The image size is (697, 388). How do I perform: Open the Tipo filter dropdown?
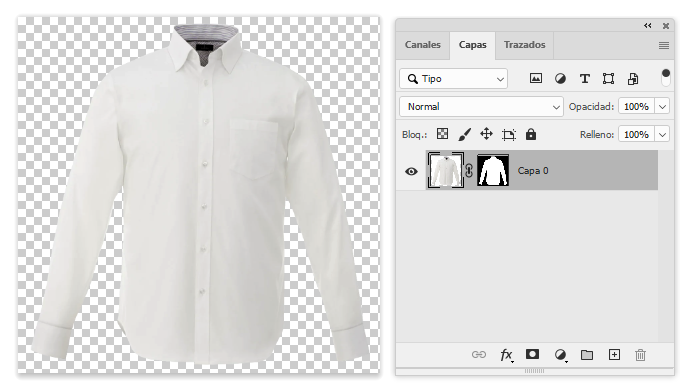pos(453,79)
